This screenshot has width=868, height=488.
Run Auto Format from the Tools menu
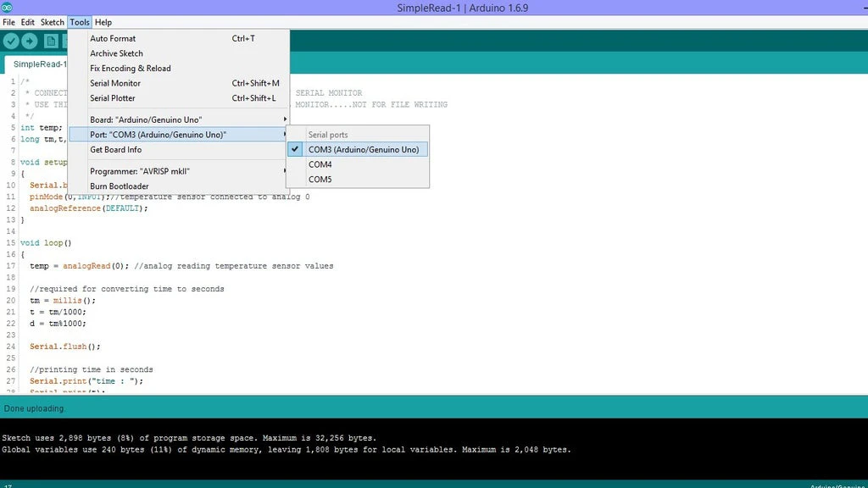(x=113, y=38)
